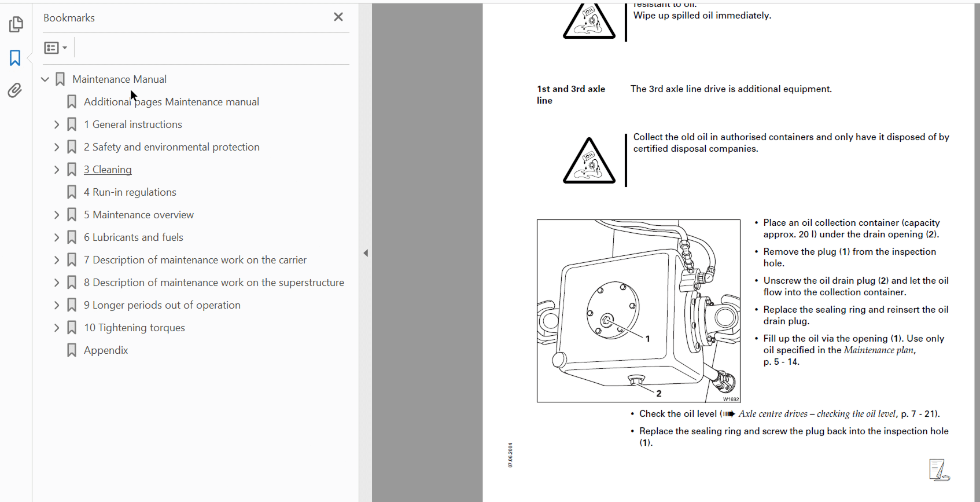
Task: Click bookmark icon beside 8 Description superstructure entry
Action: pos(72,283)
